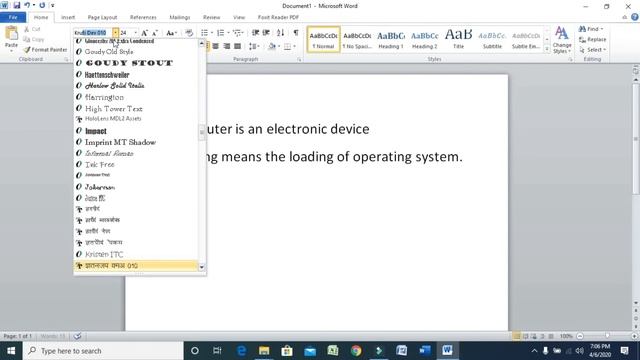Switch to the Mailings tab
This screenshot has width=640, height=360.
[180, 17]
